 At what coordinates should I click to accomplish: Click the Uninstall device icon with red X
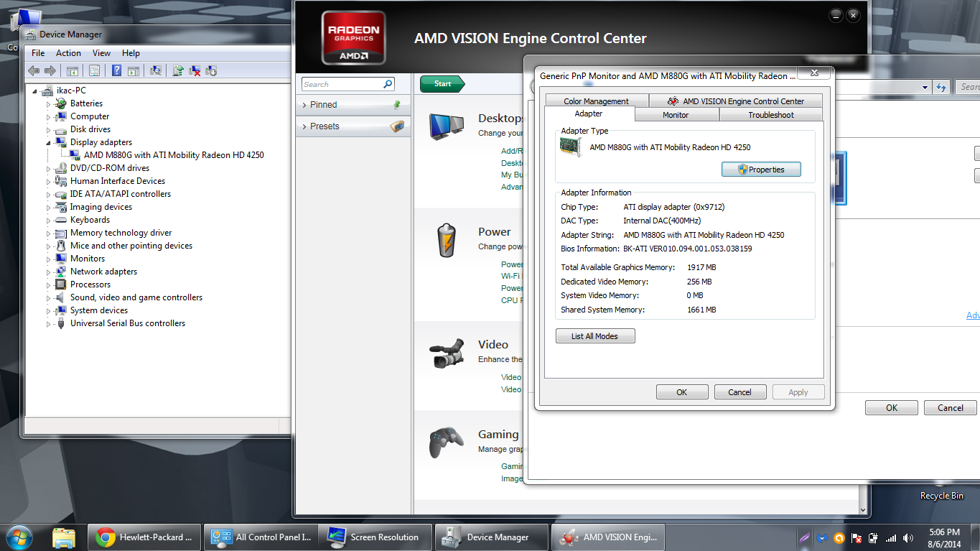click(x=195, y=70)
